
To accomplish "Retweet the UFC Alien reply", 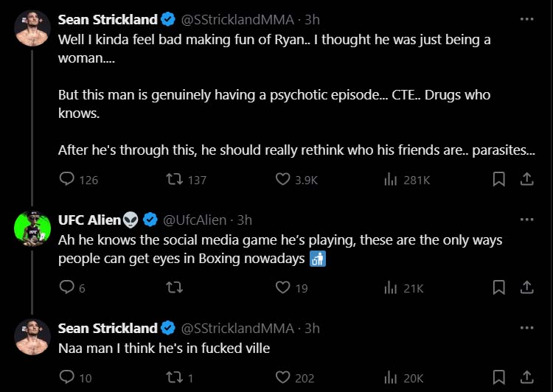I will click(x=175, y=288).
